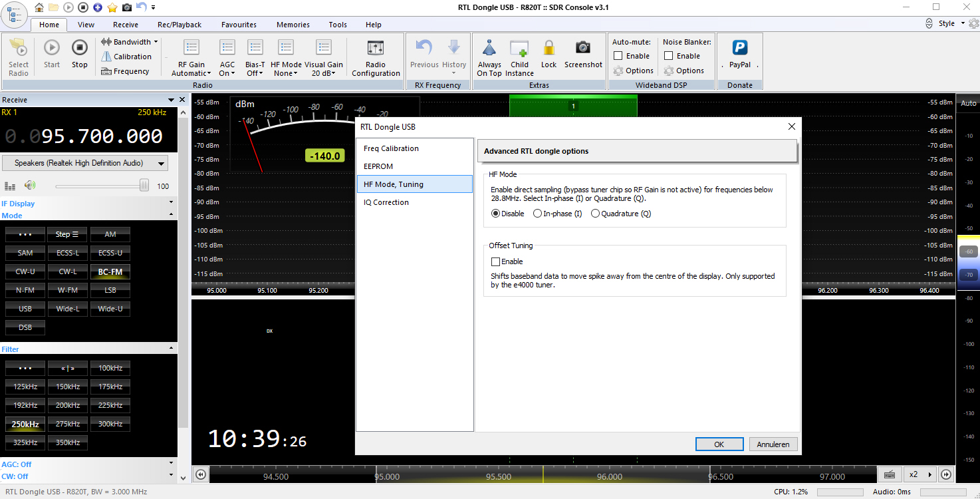The width and height of the screenshot is (980, 499).
Task: Click the Annuleren button
Action: pos(773,444)
